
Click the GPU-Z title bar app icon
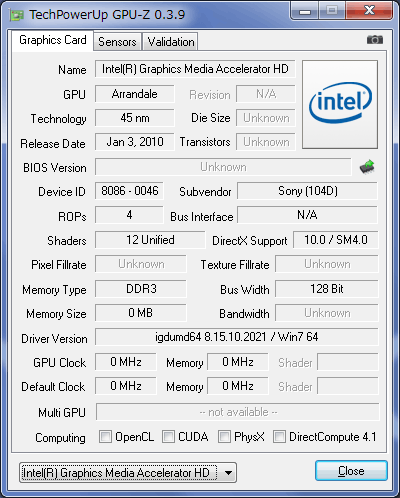coord(17,15)
